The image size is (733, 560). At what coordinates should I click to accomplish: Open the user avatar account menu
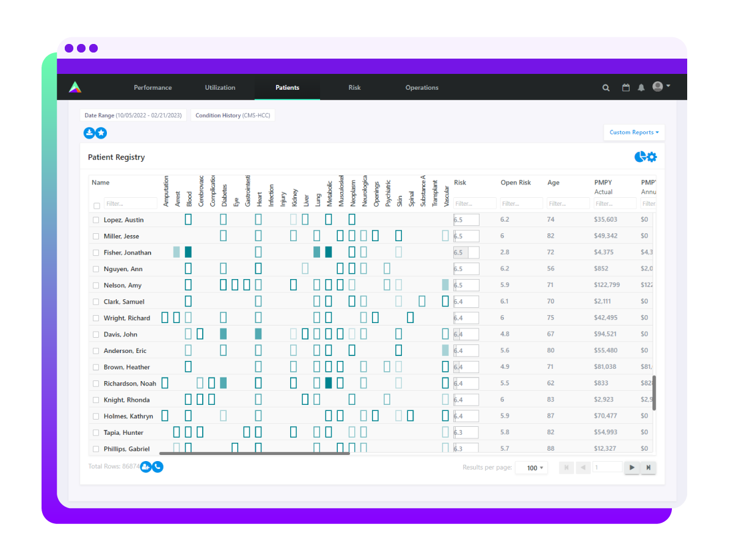(661, 87)
